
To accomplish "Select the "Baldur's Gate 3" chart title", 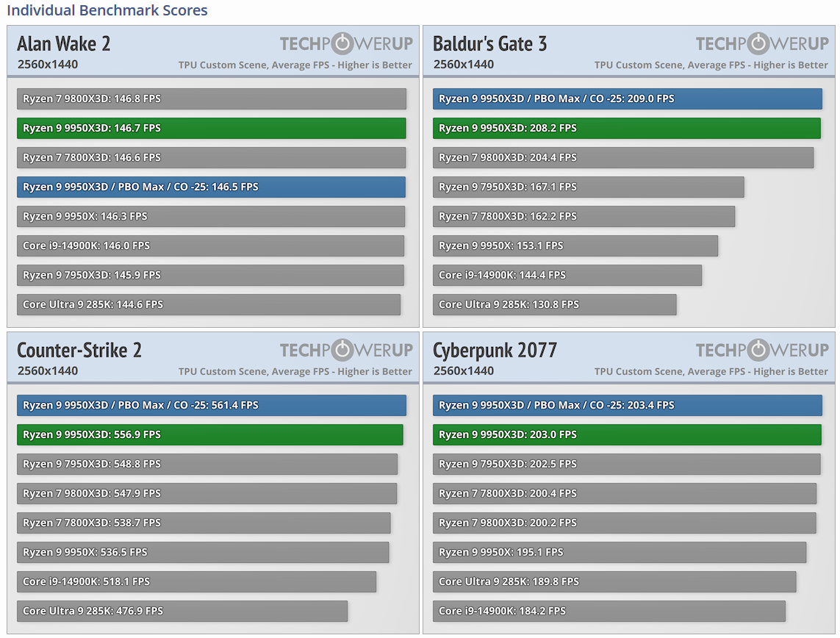I will pyautogui.click(x=489, y=43).
